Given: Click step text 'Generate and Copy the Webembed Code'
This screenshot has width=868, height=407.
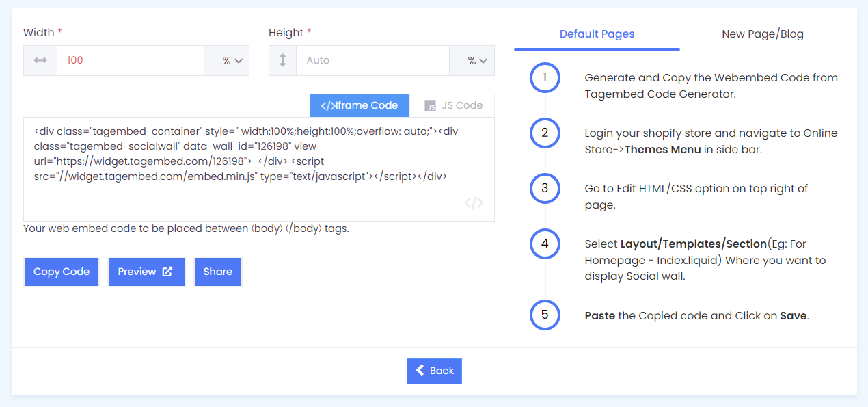Looking at the screenshot, I should [711, 86].
